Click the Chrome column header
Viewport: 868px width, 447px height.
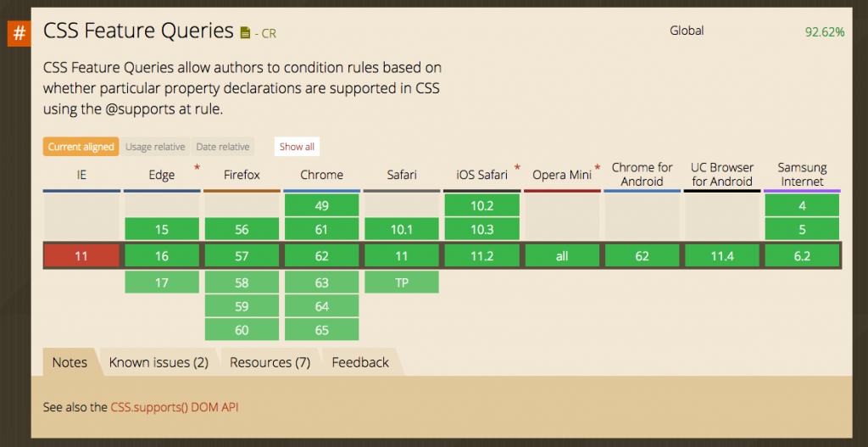321,175
